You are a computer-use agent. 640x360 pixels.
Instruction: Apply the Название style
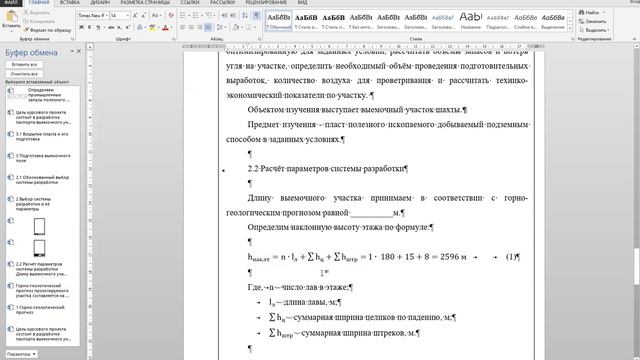coord(471,21)
